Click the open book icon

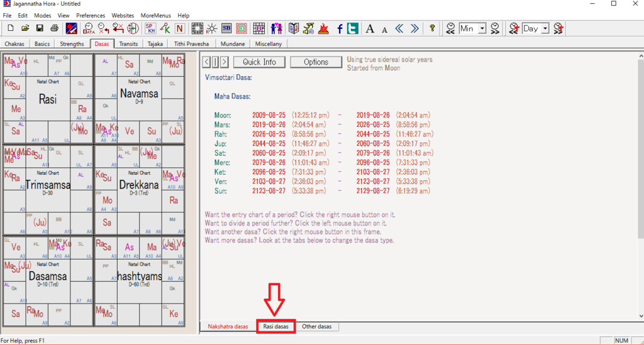click(294, 28)
